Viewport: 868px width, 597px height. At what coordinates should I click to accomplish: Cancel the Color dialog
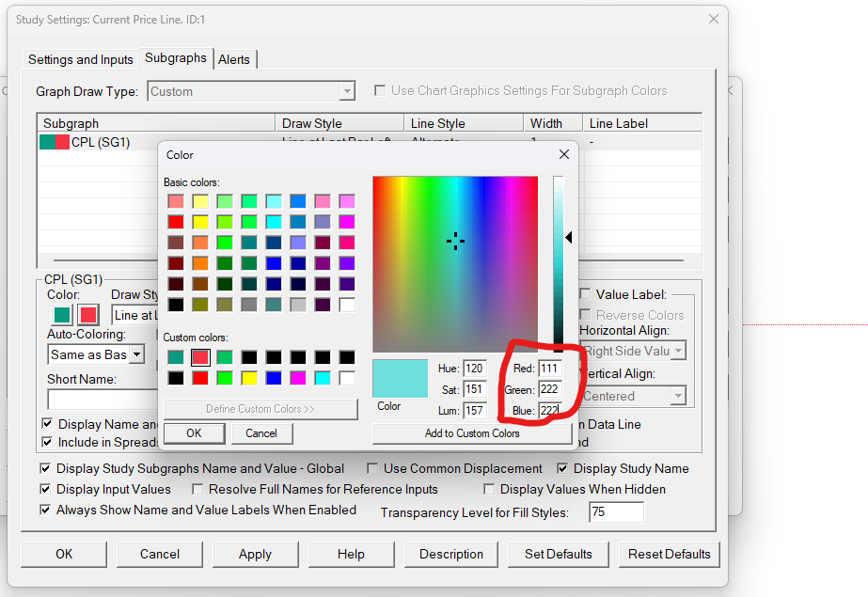(261, 433)
